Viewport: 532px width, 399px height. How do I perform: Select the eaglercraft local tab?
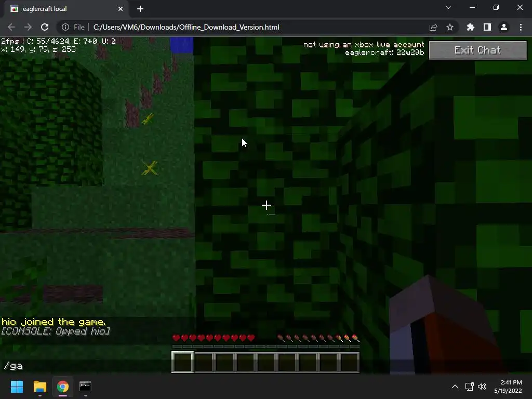coord(66,9)
